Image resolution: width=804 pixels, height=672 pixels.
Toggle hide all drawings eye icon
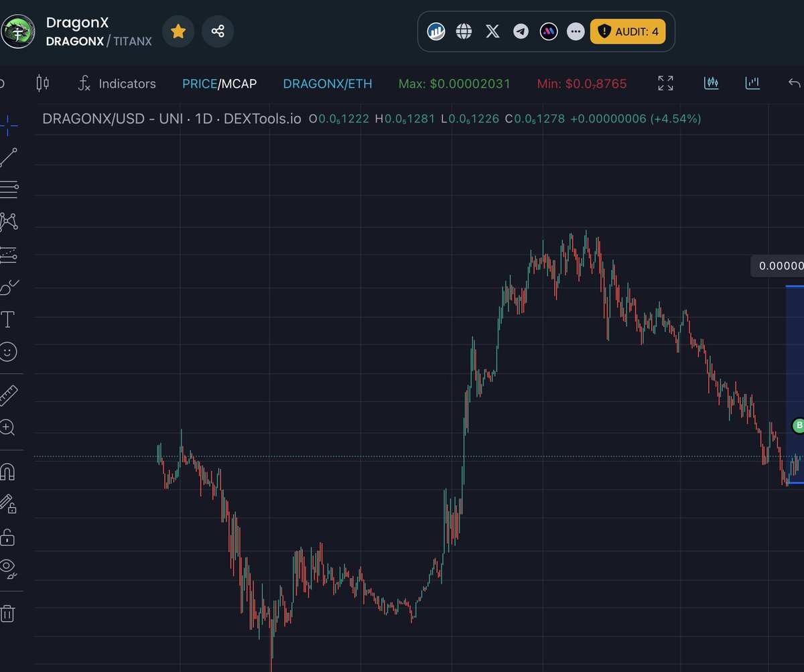8,569
